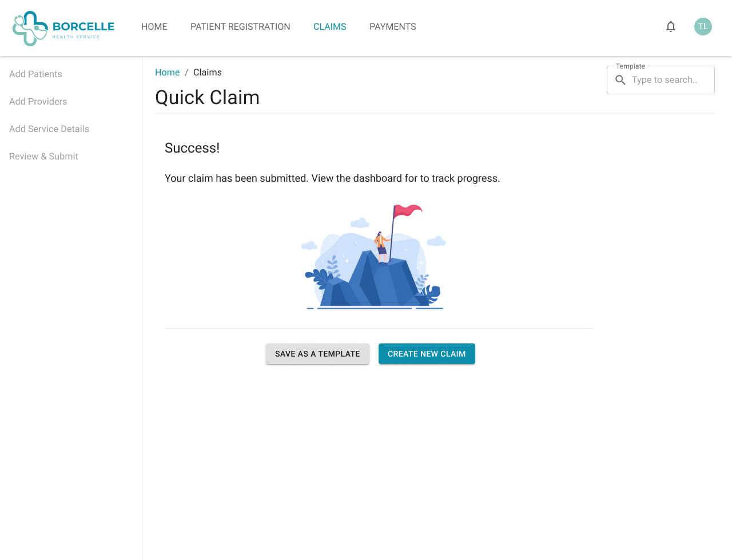Open the PATIENT REGISTRATION tab

(240, 27)
